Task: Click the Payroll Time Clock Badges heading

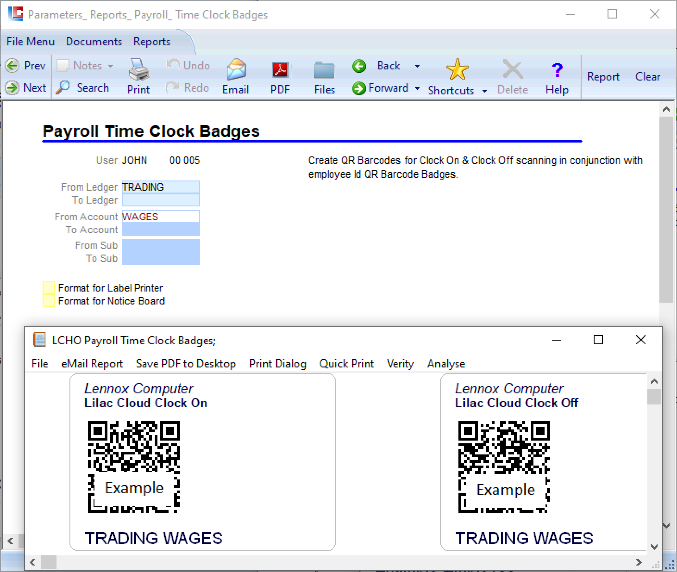Action: click(x=151, y=131)
